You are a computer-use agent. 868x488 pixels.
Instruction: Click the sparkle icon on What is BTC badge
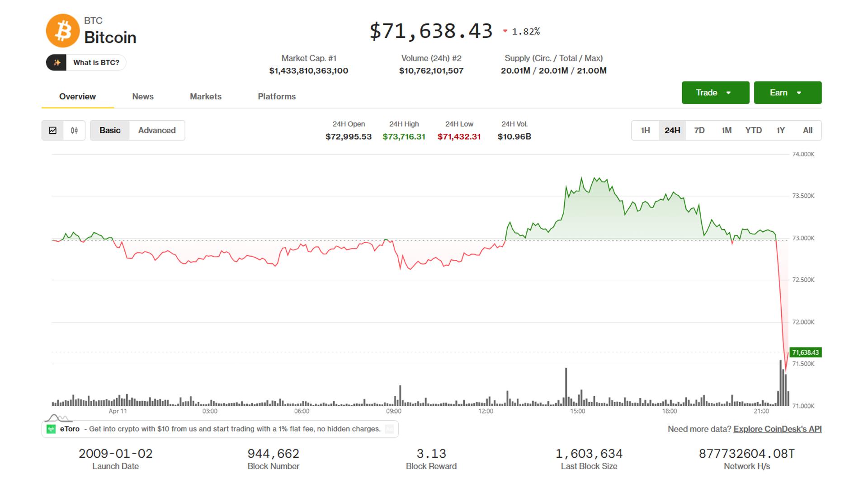tap(56, 62)
